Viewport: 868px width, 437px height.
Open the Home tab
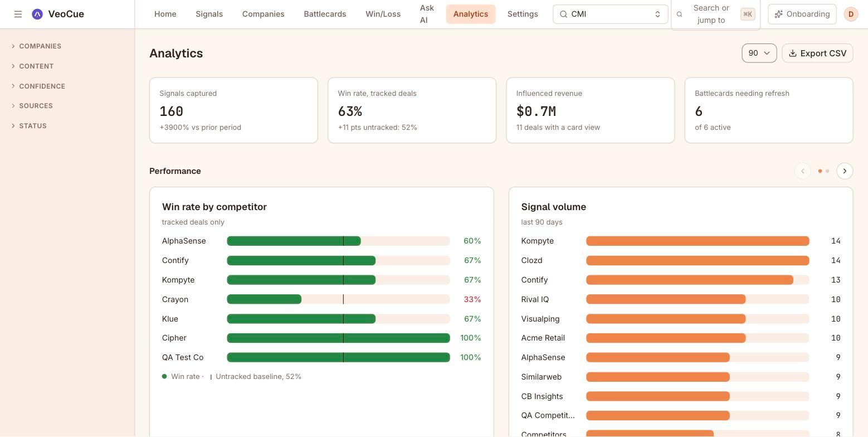165,14
